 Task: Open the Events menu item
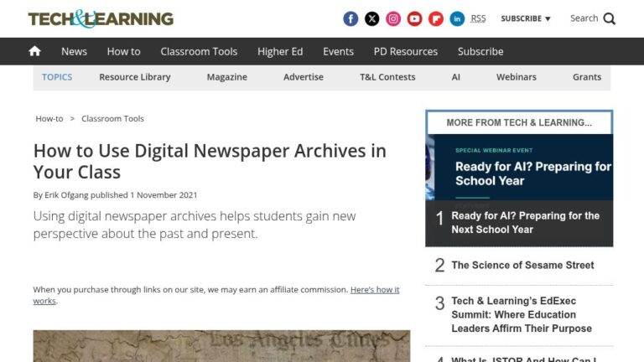338,51
